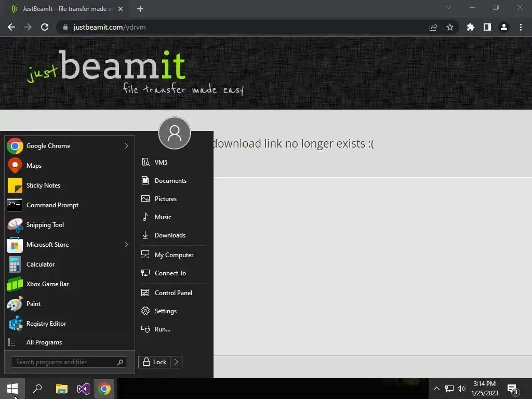Open My Computer
The image size is (532, 399).
pyautogui.click(x=173, y=255)
